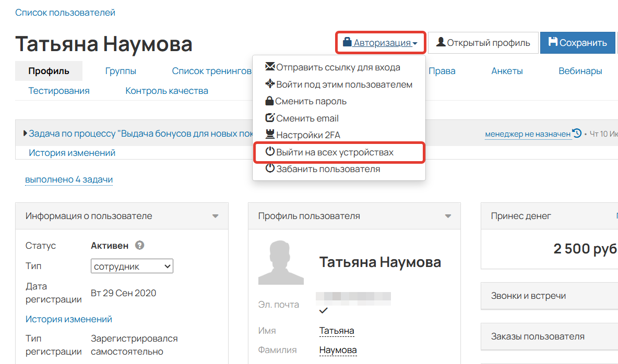Select the login icon for 'Войти под этим пользователем'
This screenshot has width=618, height=364.
[269, 83]
